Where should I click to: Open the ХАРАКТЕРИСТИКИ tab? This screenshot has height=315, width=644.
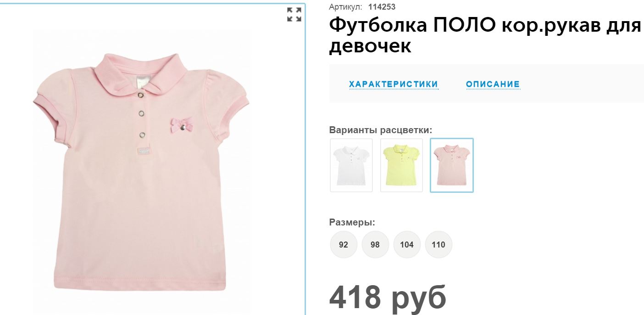(x=394, y=84)
